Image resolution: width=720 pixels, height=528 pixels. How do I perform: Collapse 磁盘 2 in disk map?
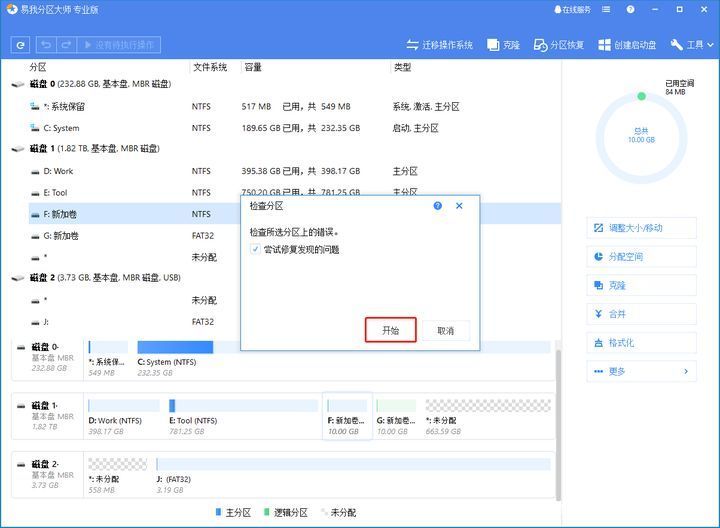[x=21, y=465]
